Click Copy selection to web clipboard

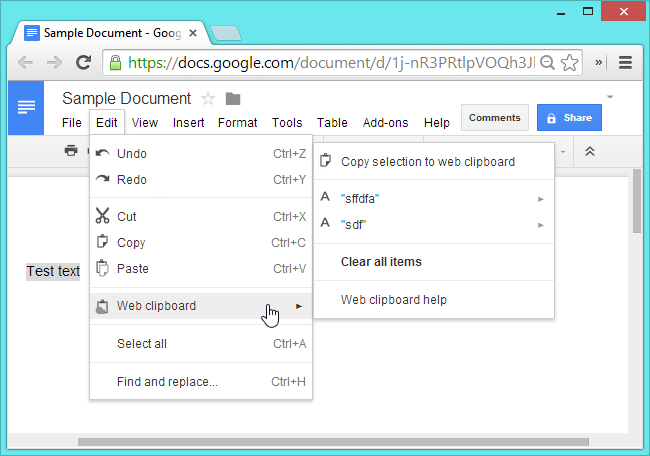(428, 161)
